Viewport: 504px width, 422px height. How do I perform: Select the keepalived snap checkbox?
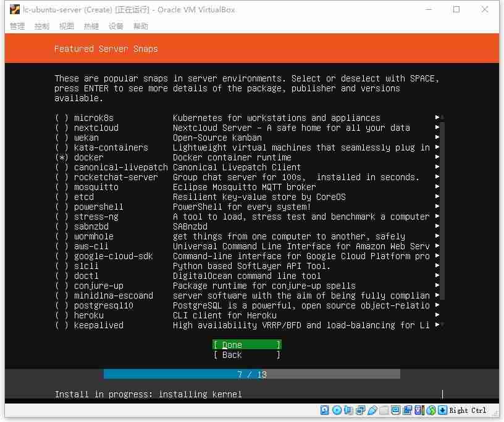point(62,325)
